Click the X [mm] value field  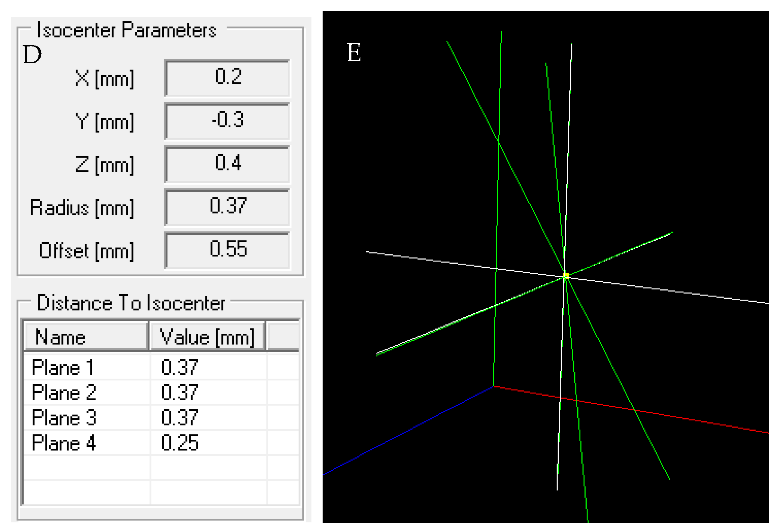coord(227,77)
